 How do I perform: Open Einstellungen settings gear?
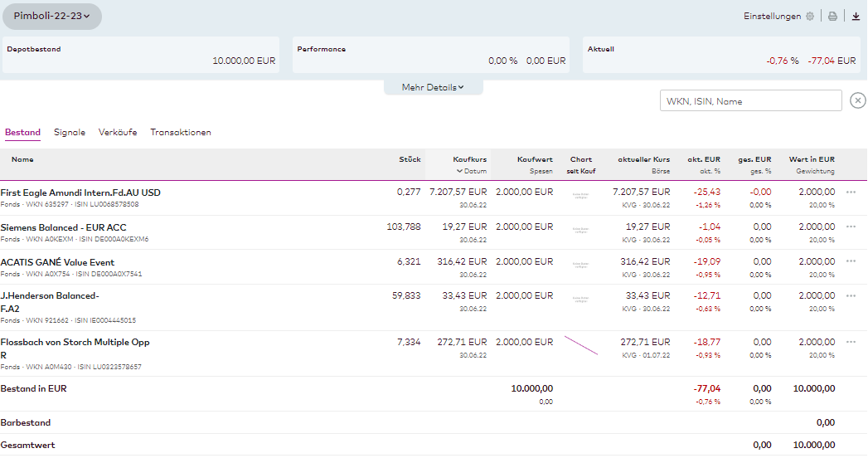click(809, 16)
